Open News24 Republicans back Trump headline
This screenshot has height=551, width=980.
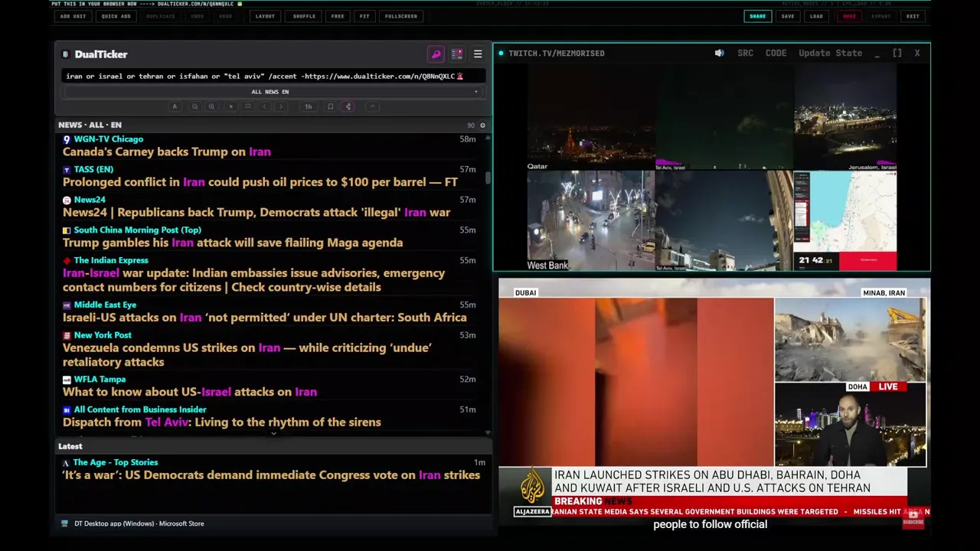[256, 212]
